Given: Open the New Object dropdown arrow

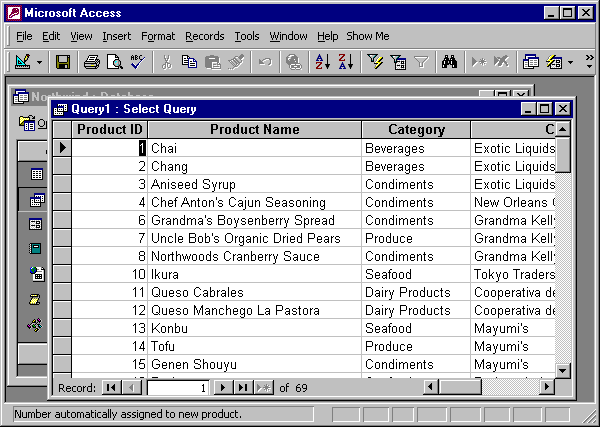Looking at the screenshot, I should 571,62.
